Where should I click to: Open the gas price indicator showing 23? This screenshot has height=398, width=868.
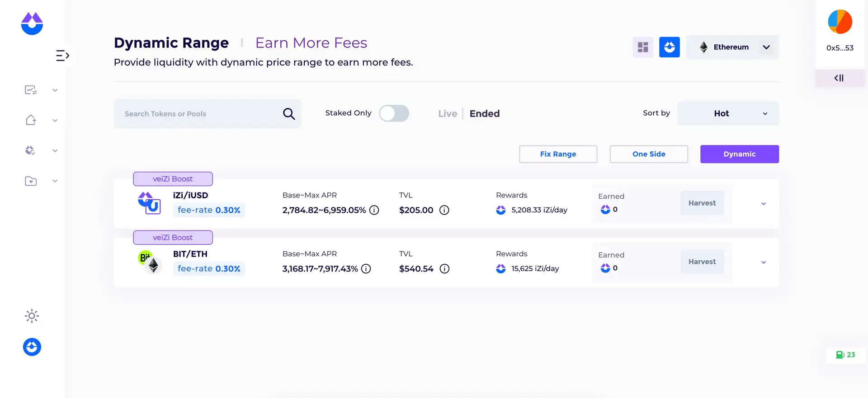tap(845, 355)
